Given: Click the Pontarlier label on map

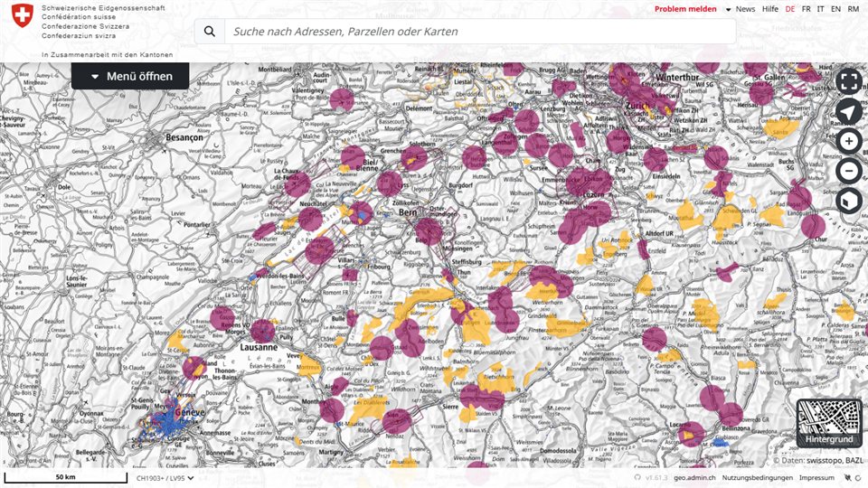Looking at the screenshot, I should point(197,225).
